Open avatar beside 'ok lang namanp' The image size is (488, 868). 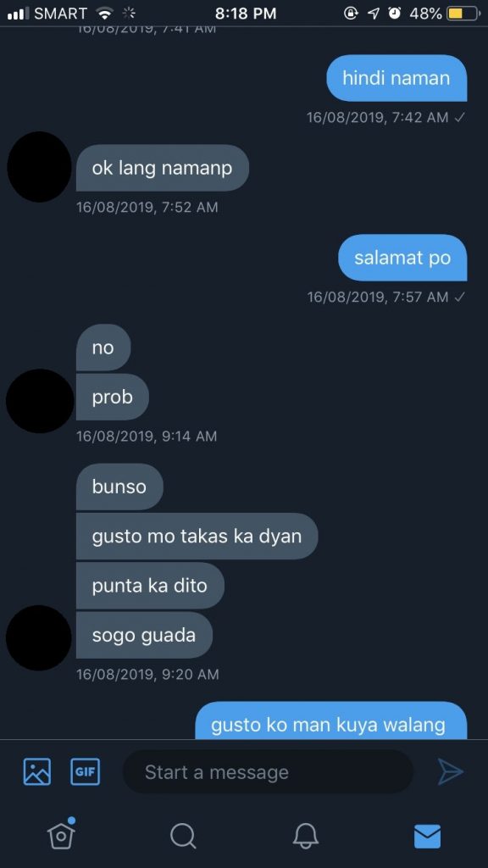[39, 167]
